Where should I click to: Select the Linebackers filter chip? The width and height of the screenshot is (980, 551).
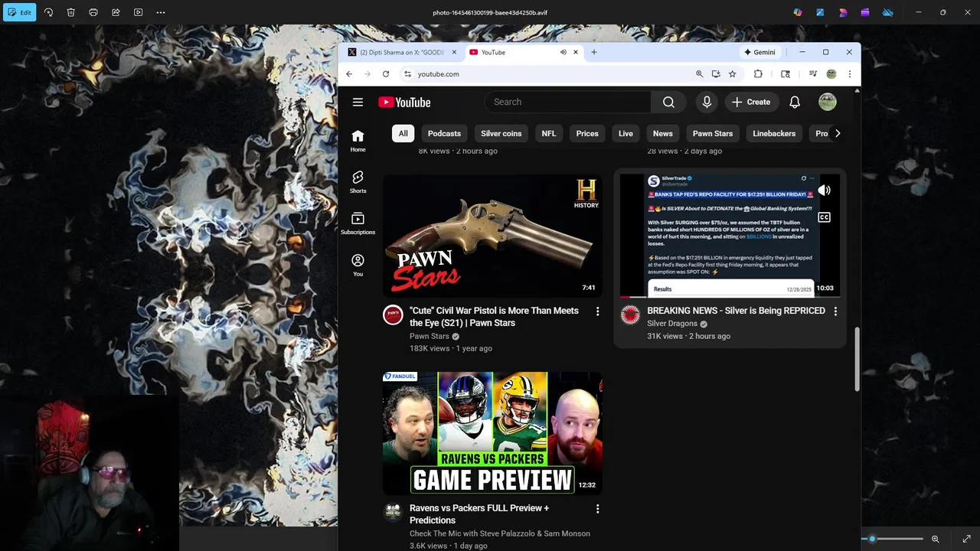pyautogui.click(x=774, y=133)
